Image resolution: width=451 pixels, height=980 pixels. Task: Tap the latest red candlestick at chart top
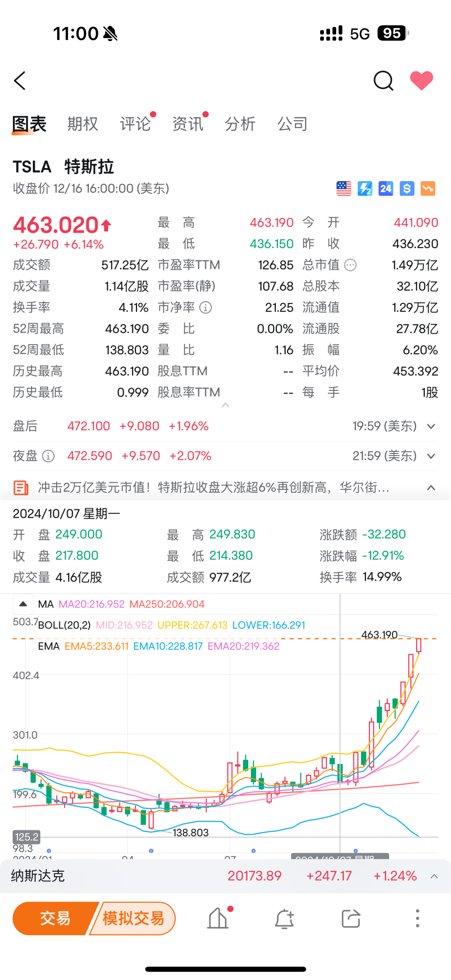[x=419, y=645]
